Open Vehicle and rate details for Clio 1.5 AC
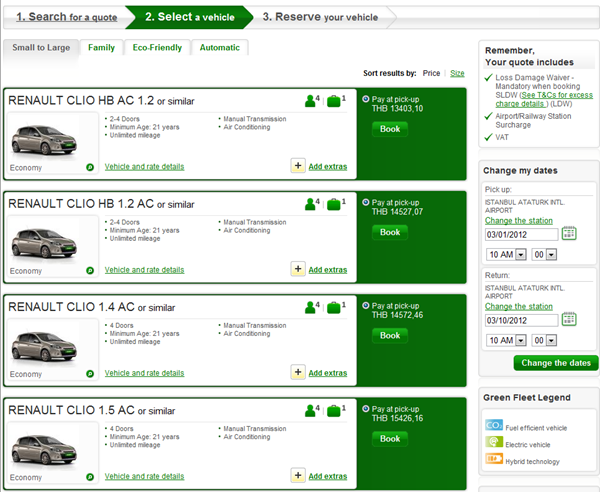The image size is (600, 492). 145,476
